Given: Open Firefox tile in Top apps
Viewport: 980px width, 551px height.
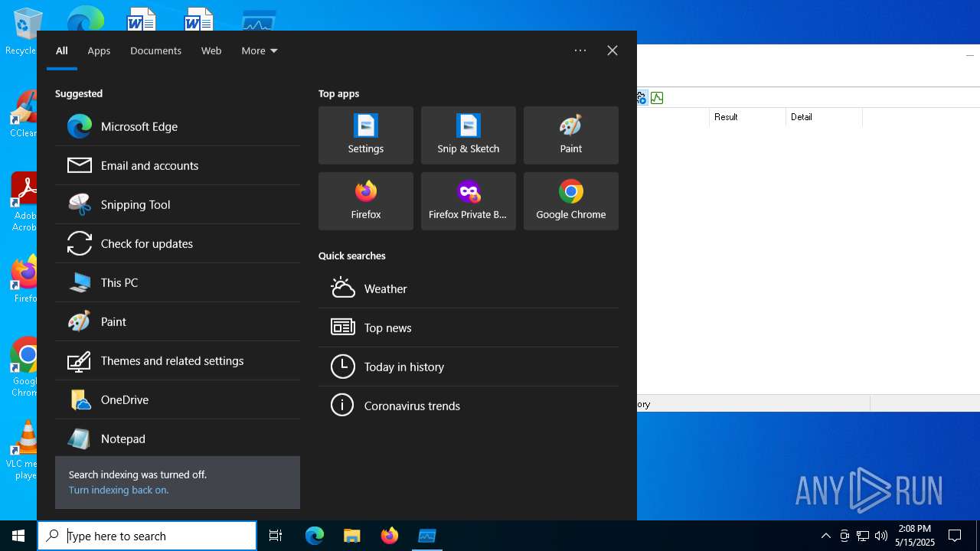Looking at the screenshot, I should (x=366, y=201).
